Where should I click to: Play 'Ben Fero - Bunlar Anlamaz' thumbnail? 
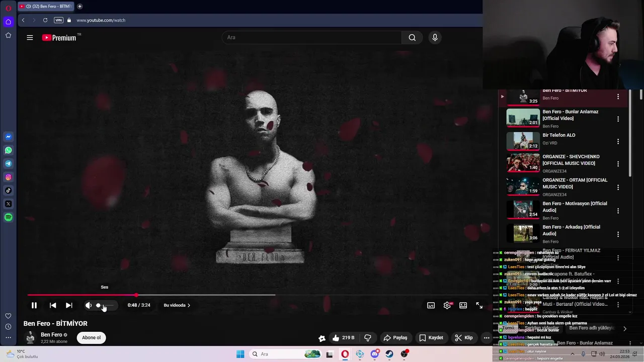pos(523,118)
